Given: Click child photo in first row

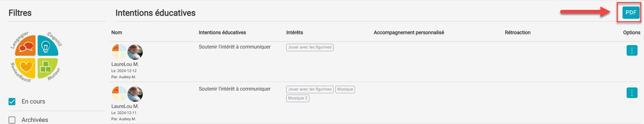Looking at the screenshot, I should click(x=135, y=52).
